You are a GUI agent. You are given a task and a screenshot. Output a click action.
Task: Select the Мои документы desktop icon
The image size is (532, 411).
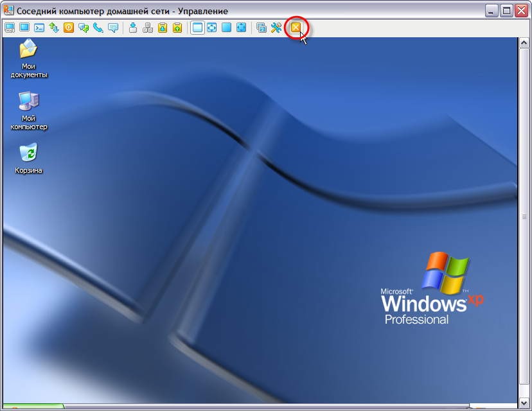pos(29,58)
